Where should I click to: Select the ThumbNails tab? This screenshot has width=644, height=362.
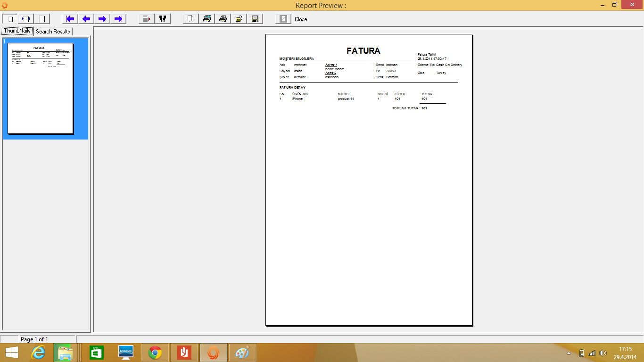(17, 31)
